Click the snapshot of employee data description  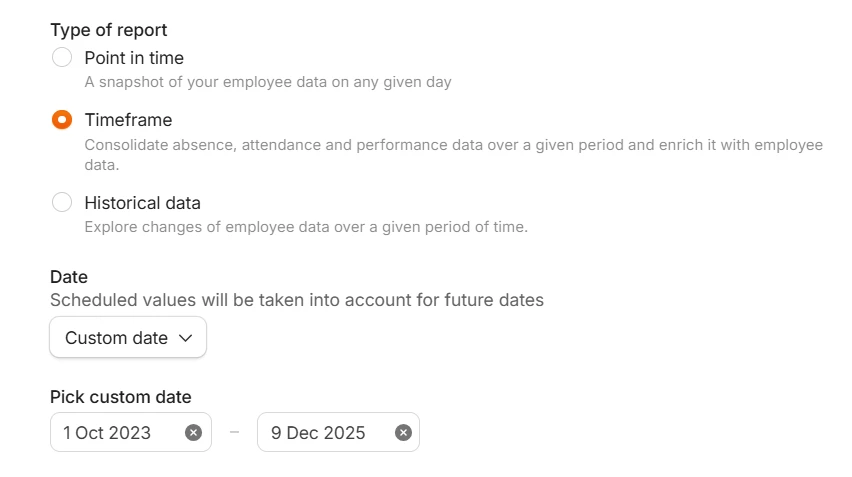coord(268,82)
